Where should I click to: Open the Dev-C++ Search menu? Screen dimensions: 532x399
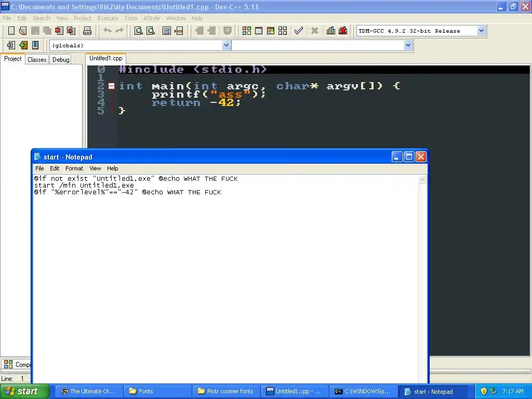tap(42, 18)
